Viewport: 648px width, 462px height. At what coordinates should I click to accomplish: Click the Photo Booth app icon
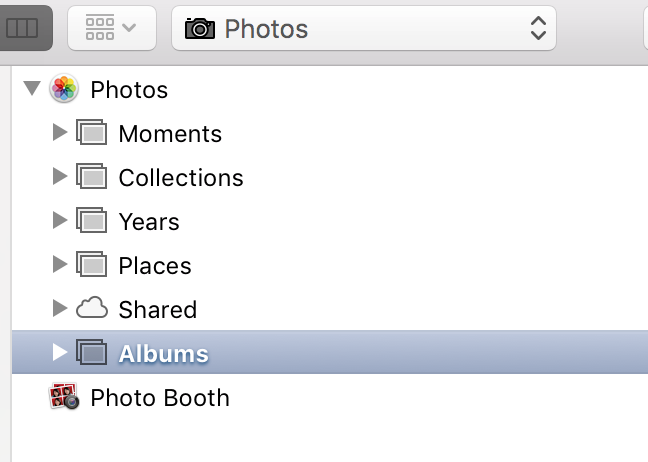click(64, 396)
